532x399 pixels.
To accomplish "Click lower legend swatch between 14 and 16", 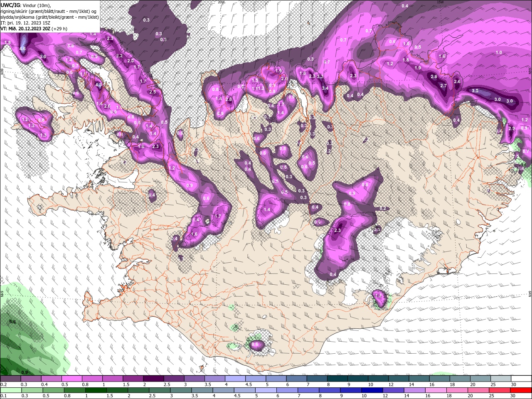I will 415,390.
